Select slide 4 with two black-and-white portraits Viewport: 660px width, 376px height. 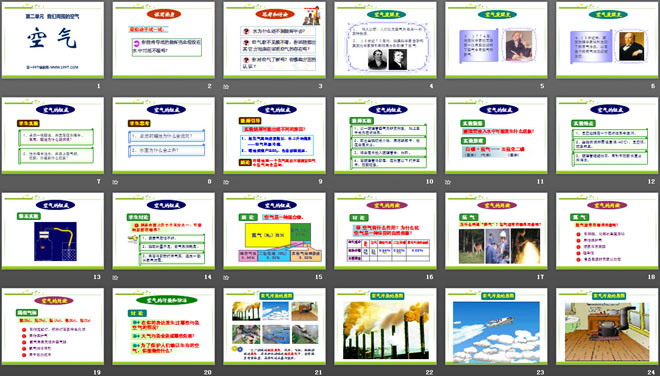tap(385, 40)
